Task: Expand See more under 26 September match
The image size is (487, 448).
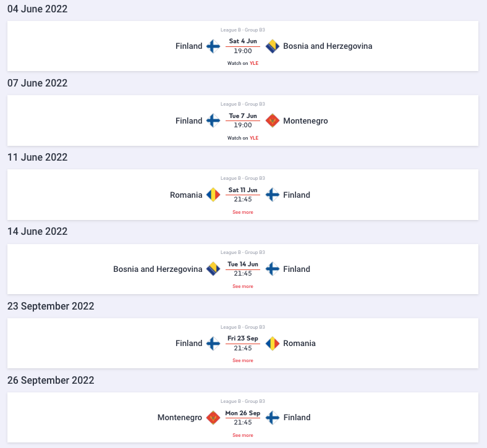Action: coord(243,435)
